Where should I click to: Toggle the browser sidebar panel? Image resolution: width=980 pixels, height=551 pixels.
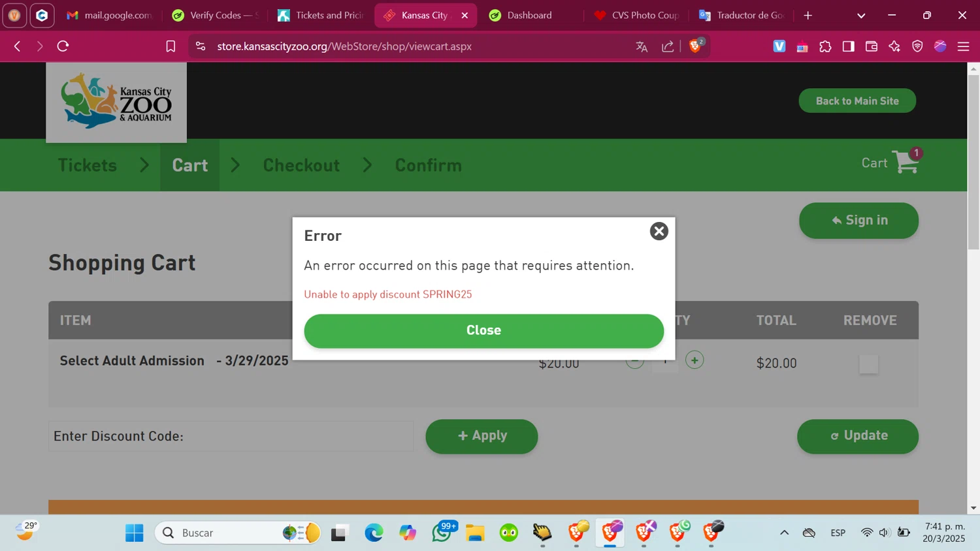848,46
